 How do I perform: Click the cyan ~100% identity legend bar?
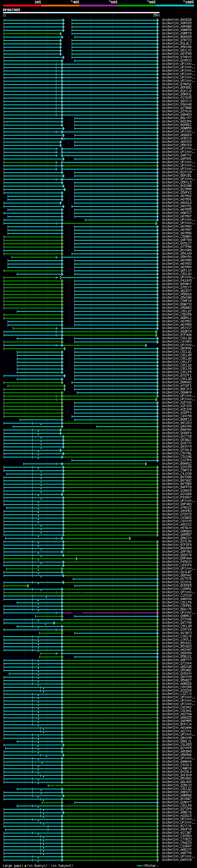[175, 6]
